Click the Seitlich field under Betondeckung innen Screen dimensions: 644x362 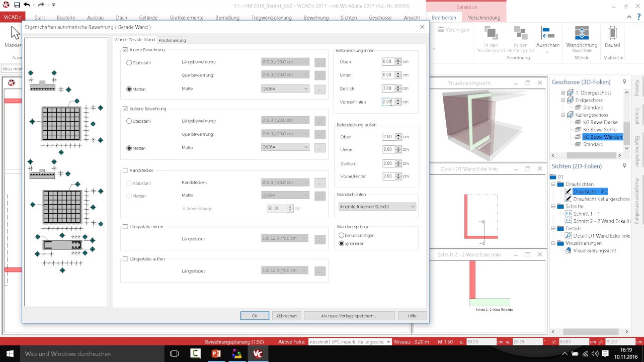click(x=388, y=88)
